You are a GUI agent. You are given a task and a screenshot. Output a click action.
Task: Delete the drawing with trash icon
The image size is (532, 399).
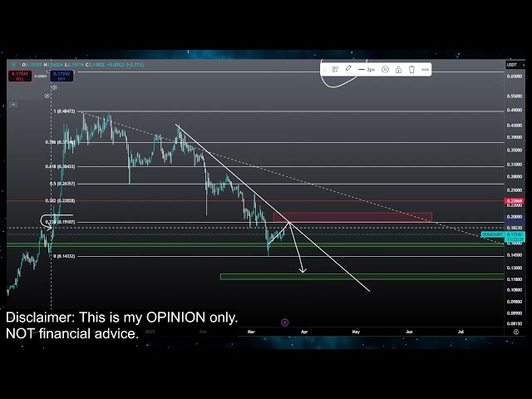[x=411, y=70]
